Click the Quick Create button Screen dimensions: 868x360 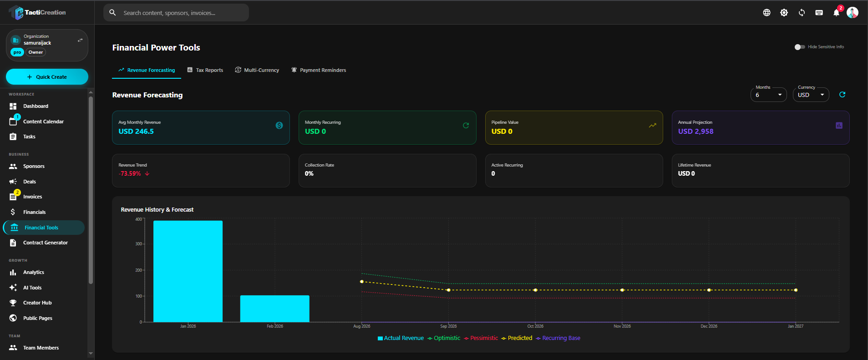click(x=47, y=77)
